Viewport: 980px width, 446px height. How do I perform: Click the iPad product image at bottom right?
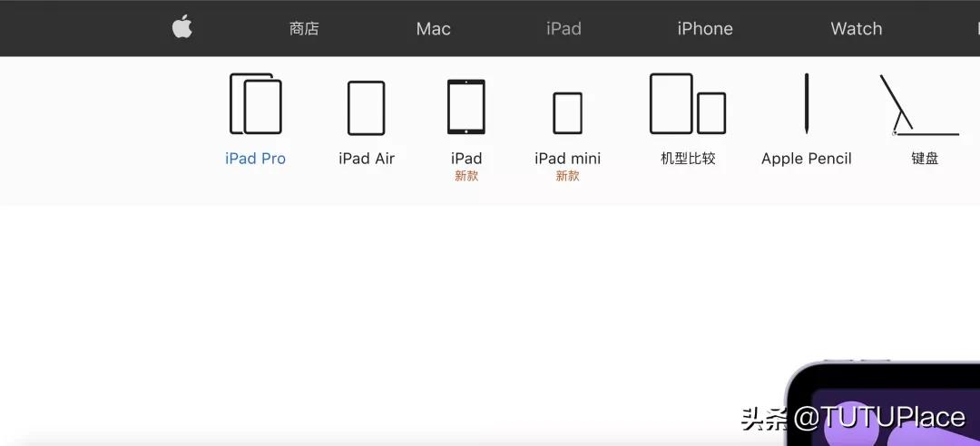[x=882, y=402]
